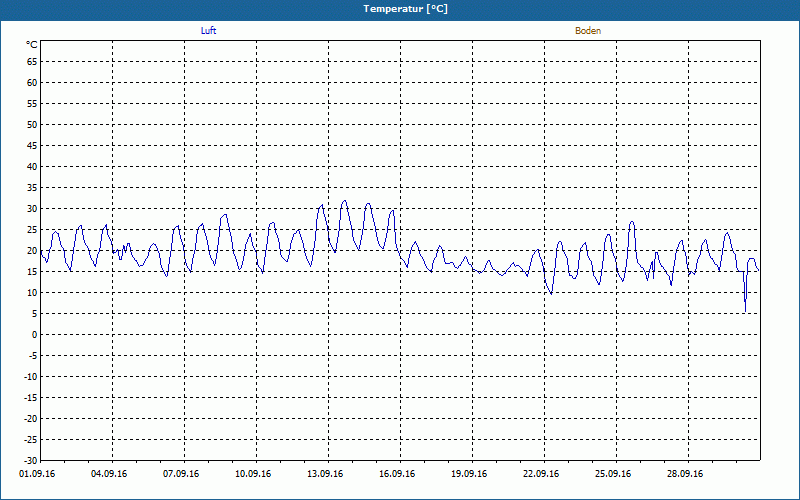Click the 20 y-axis label
Screen dimensions: 800x500
pos(32,251)
